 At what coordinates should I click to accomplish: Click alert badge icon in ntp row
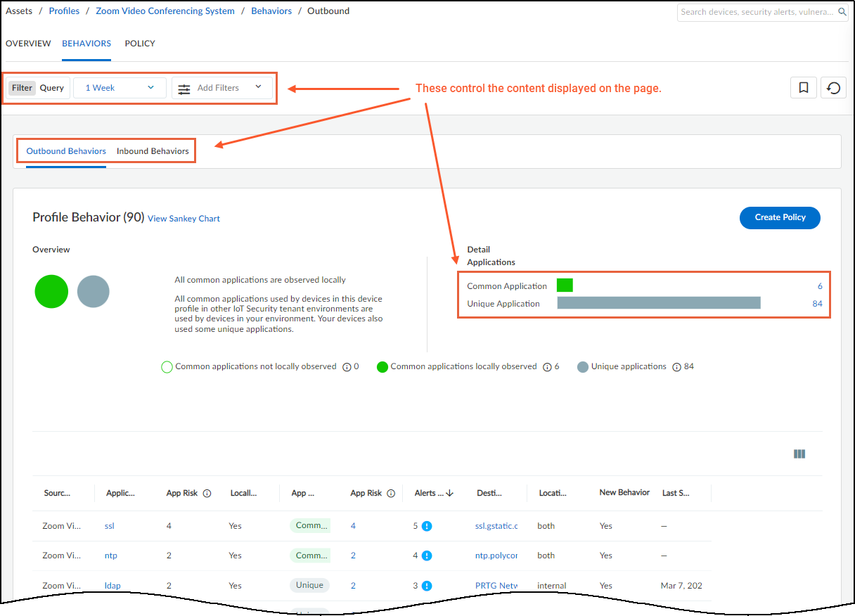[x=427, y=556]
